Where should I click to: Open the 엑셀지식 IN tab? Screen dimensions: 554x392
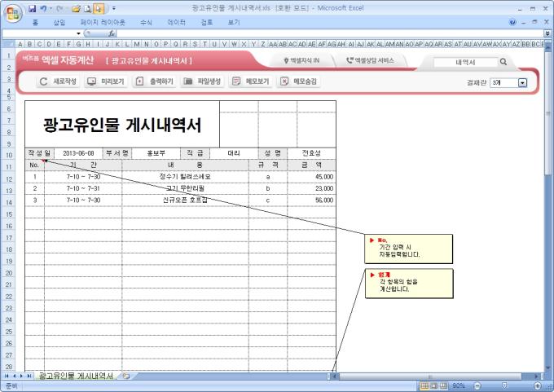pyautogui.click(x=301, y=61)
